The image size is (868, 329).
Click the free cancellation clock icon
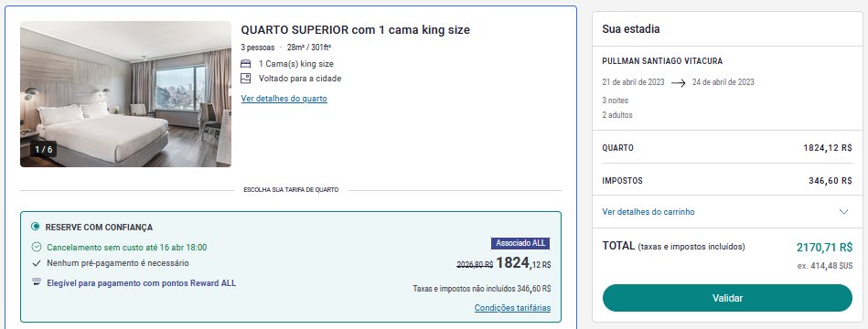pos(37,247)
